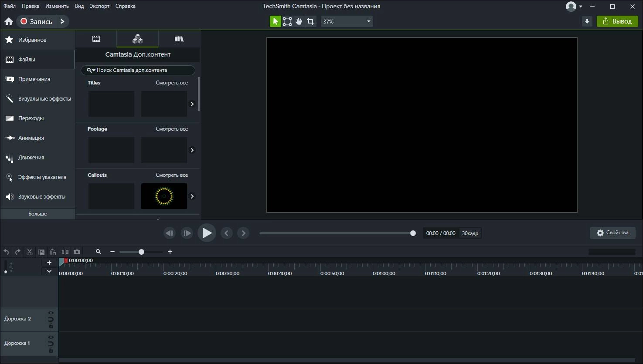Click the green Вывод export button
The width and height of the screenshot is (643, 364).
pyautogui.click(x=617, y=21)
